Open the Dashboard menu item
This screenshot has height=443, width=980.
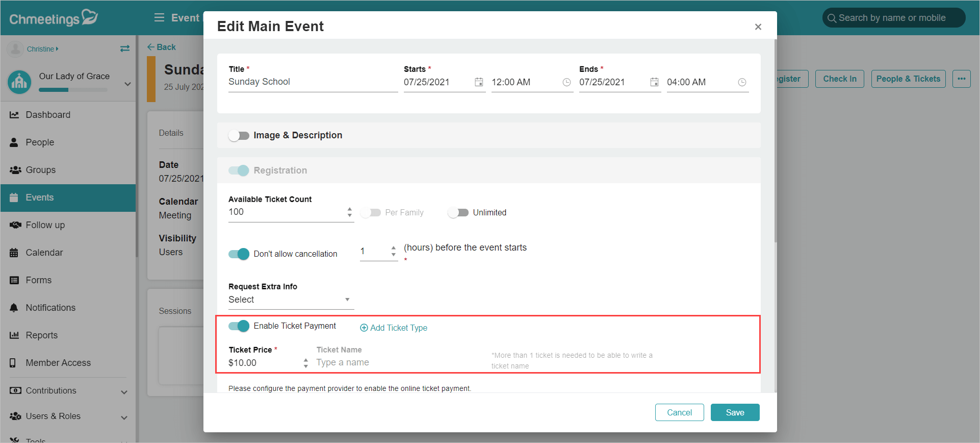pyautogui.click(x=68, y=115)
